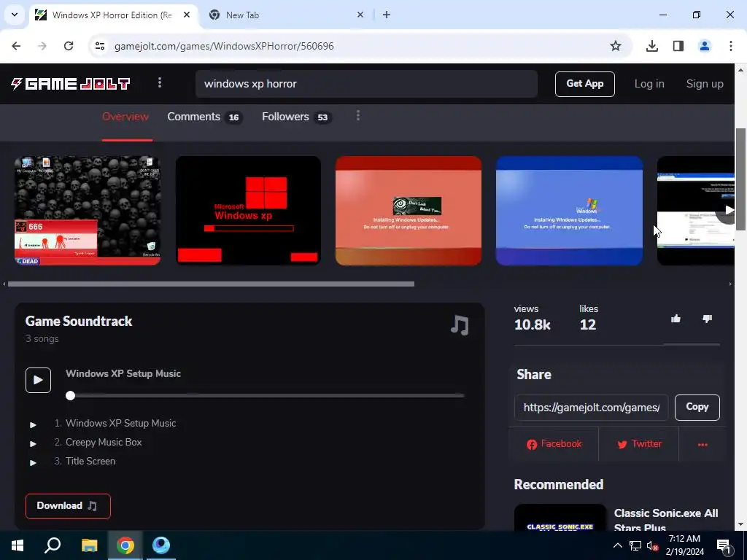
Task: Open File Explorer from taskbar
Action: tap(89, 545)
